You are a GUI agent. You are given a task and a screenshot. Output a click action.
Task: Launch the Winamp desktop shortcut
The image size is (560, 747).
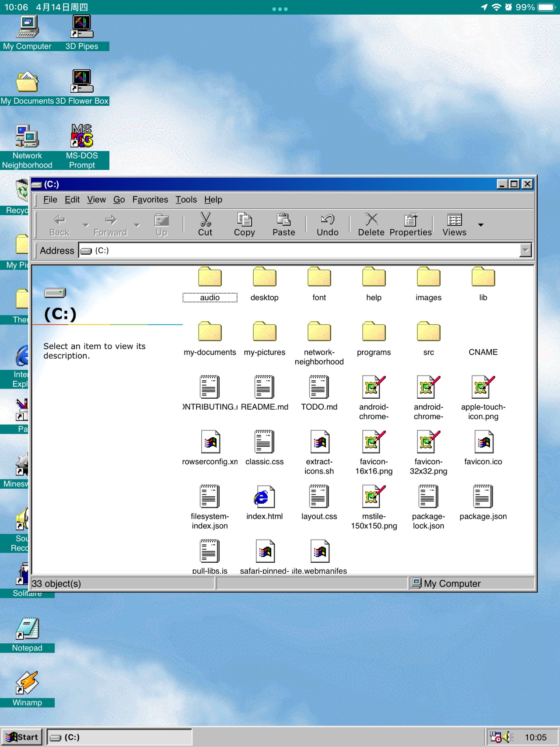[27, 689]
